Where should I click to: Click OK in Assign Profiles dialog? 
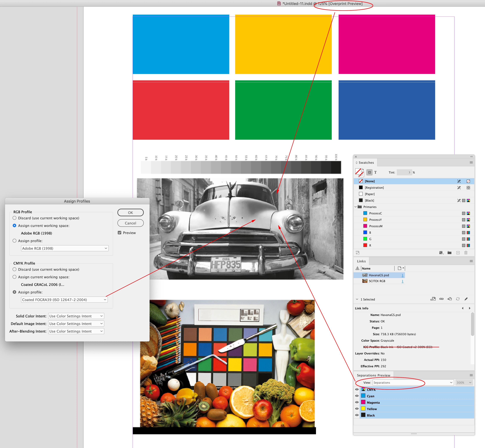click(x=130, y=213)
